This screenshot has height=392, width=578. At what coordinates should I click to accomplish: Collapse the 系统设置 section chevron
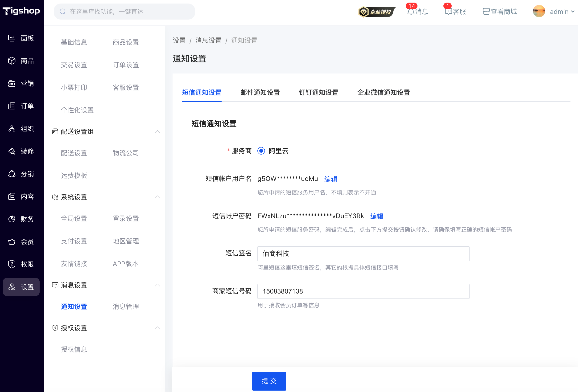[x=157, y=197]
